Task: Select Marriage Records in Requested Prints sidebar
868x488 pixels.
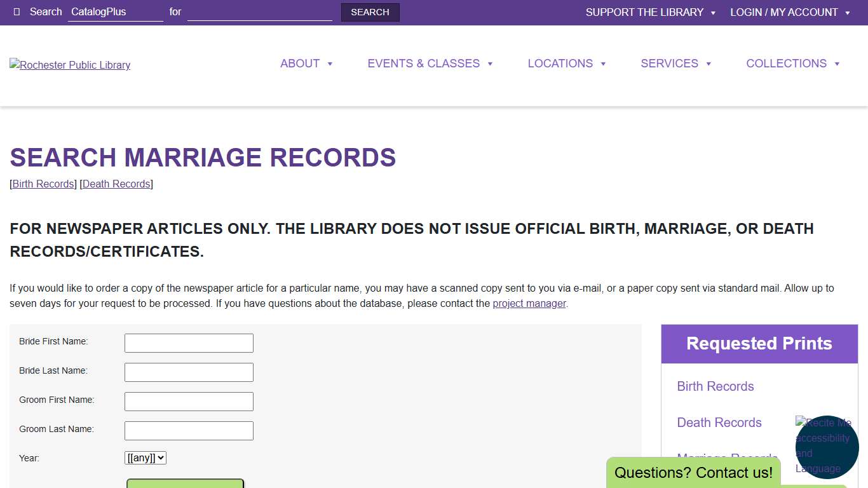Action: tap(728, 458)
